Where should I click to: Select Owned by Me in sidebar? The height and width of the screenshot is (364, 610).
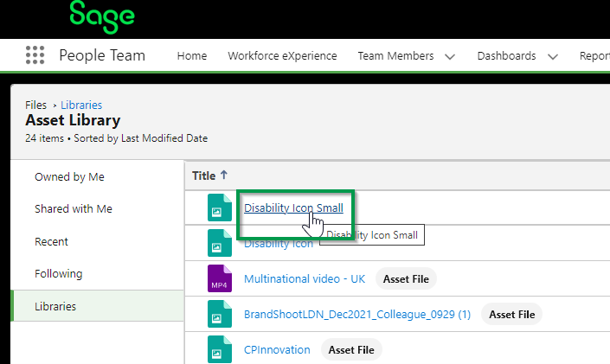69,176
